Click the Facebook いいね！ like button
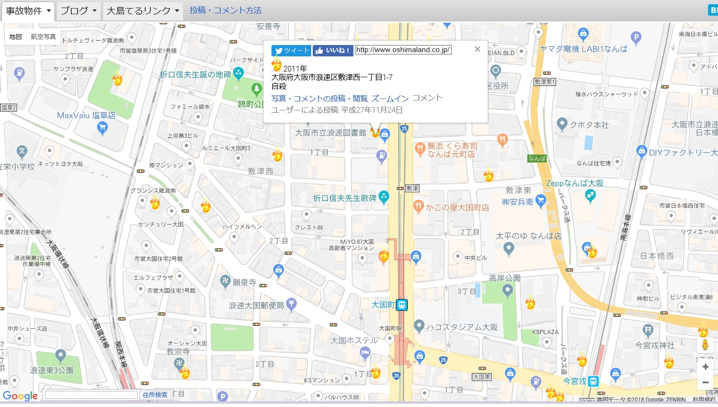This screenshot has height=407, width=718. (333, 50)
